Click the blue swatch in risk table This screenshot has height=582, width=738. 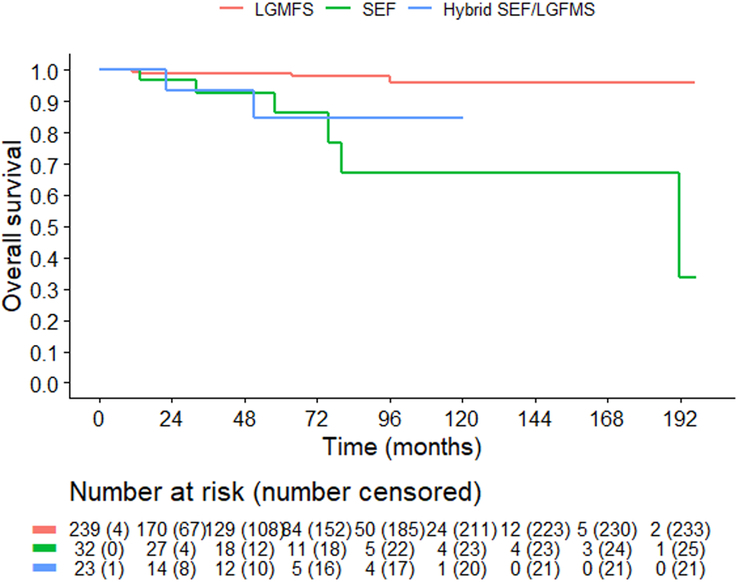click(44, 568)
